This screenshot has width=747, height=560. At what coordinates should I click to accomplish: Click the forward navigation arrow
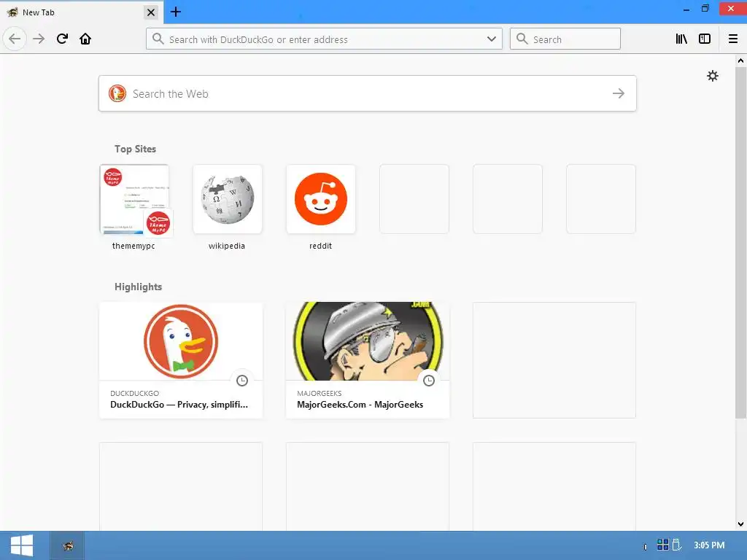[x=39, y=39]
